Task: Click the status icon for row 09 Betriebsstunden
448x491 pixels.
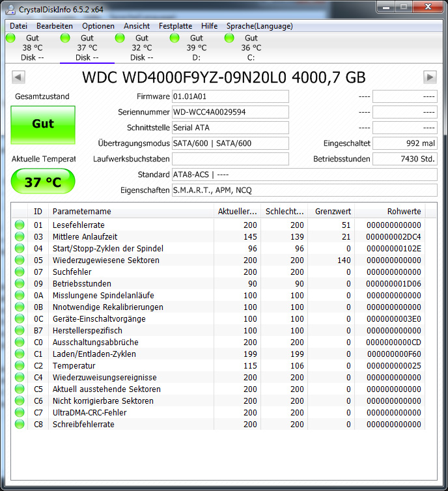Action: (x=20, y=283)
